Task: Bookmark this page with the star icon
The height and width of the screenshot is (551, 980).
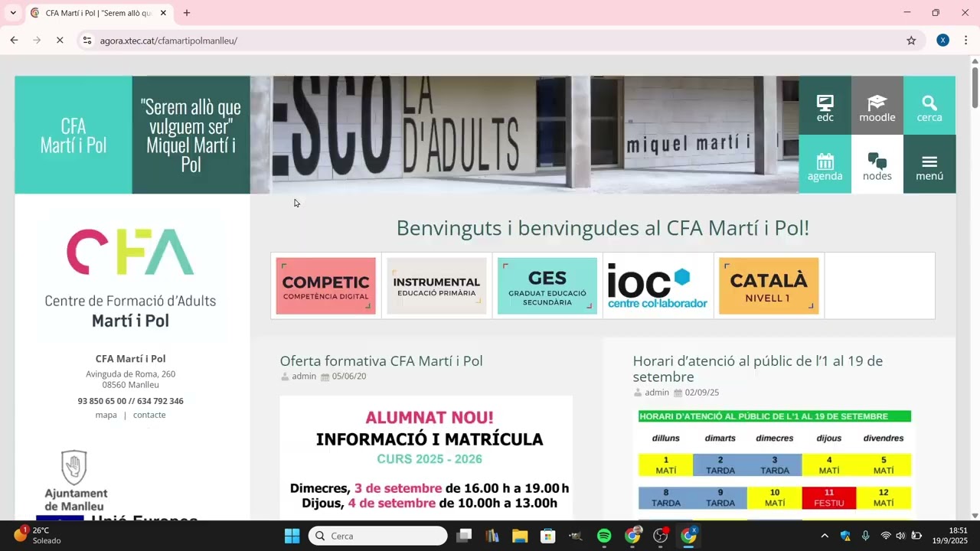Action: point(911,41)
